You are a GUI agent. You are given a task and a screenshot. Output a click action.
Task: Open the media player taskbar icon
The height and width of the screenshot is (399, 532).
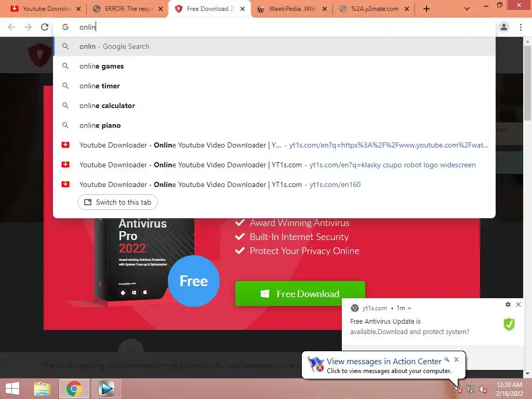tap(106, 389)
